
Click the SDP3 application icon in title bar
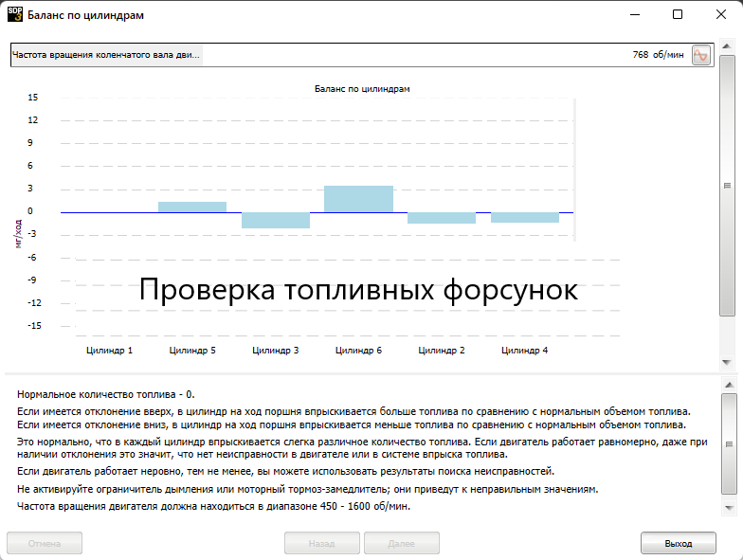point(15,15)
